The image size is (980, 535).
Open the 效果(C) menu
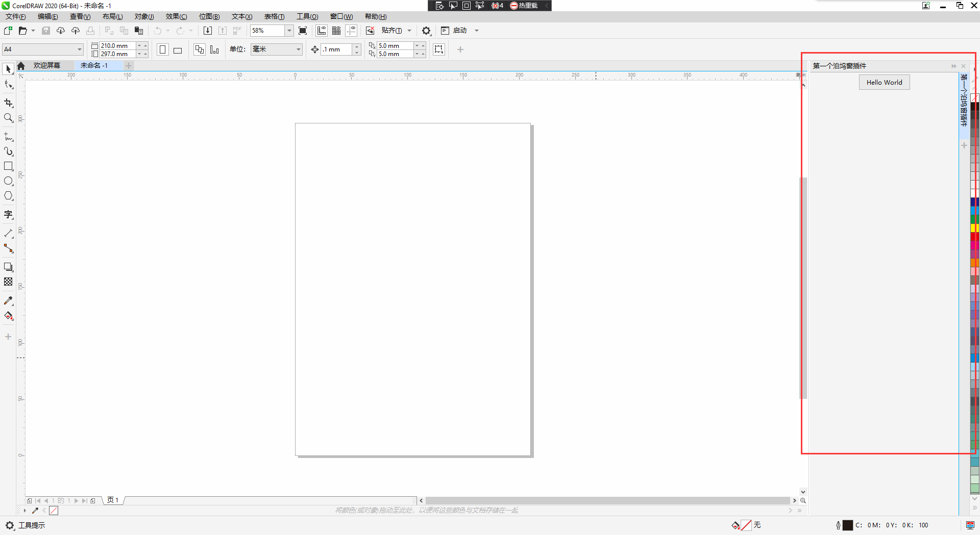[x=176, y=17]
